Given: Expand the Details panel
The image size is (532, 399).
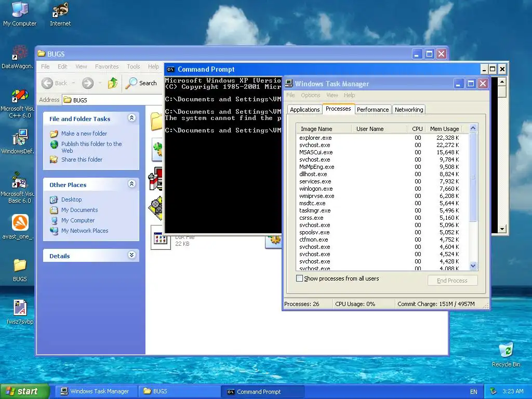Looking at the screenshot, I should point(132,255).
